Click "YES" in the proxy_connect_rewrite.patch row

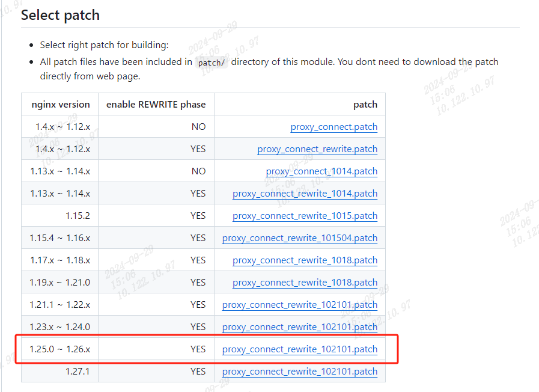(x=198, y=149)
